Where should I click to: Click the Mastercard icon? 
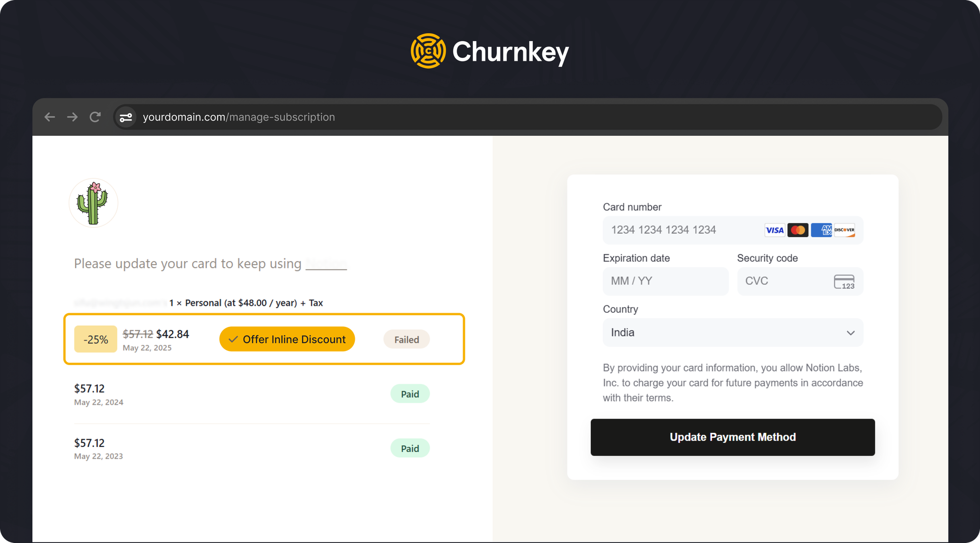point(798,230)
